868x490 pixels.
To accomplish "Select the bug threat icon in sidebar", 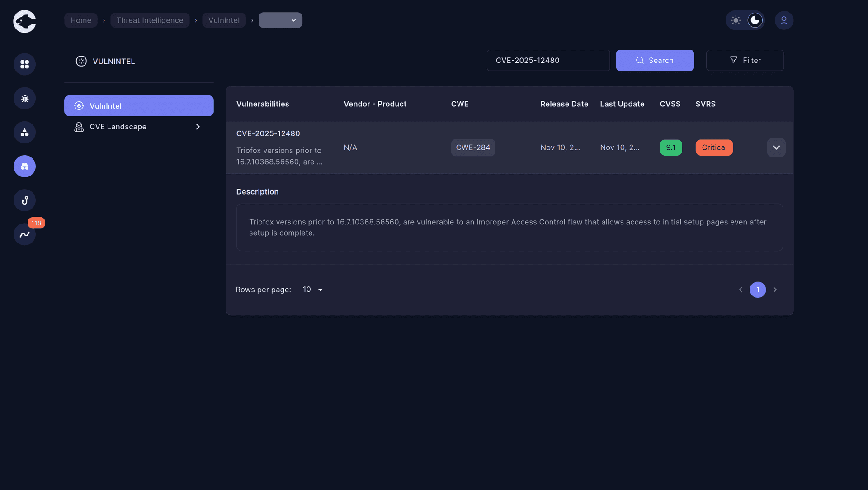I will [24, 98].
